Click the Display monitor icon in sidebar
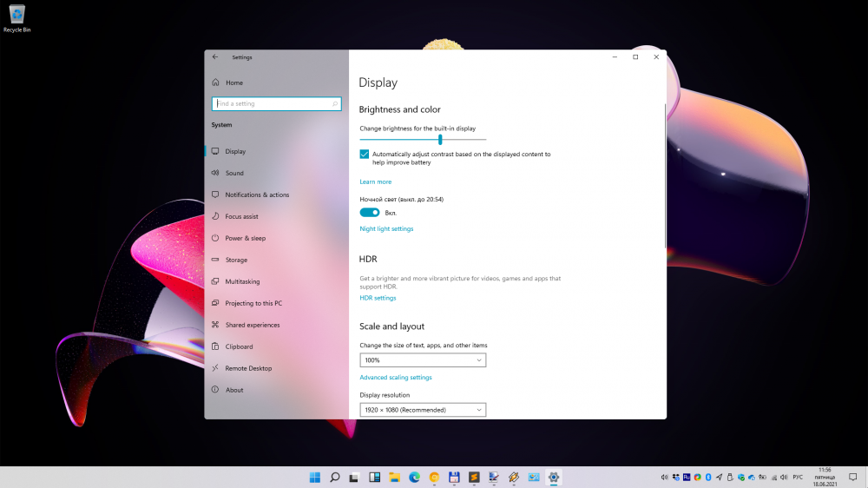Image resolution: width=868 pixels, height=488 pixels. 215,151
